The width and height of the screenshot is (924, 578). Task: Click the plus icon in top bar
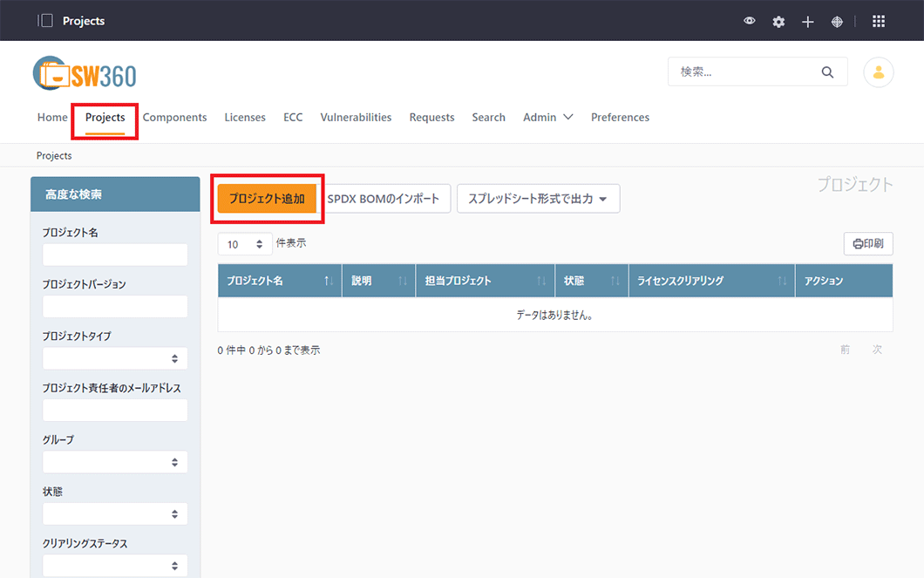(807, 21)
